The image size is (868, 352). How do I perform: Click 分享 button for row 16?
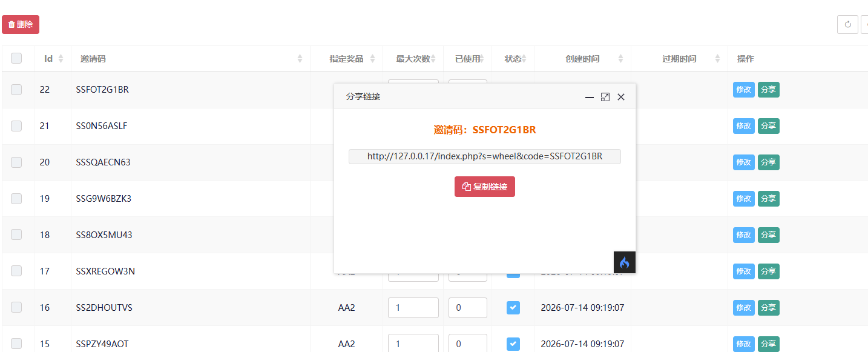pyautogui.click(x=768, y=308)
